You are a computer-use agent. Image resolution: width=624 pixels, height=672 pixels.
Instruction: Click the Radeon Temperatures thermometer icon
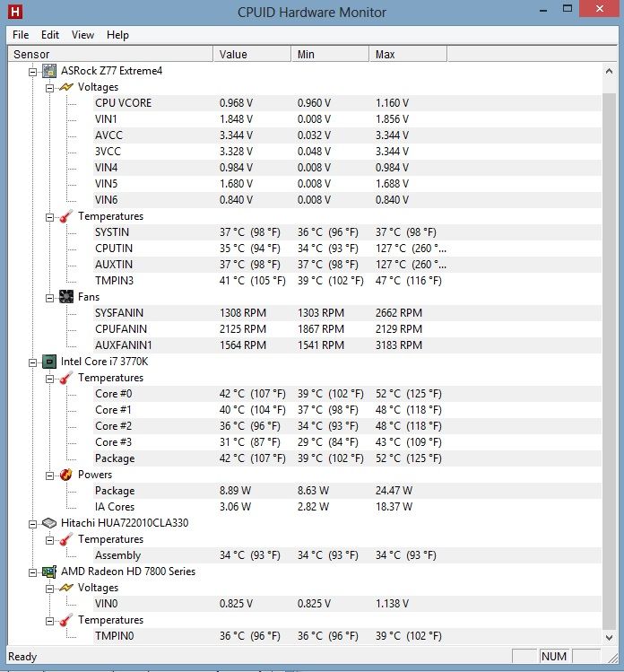pos(66,620)
